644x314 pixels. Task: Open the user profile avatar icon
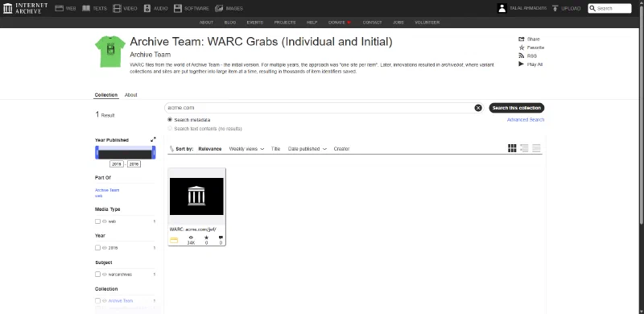[x=502, y=8]
